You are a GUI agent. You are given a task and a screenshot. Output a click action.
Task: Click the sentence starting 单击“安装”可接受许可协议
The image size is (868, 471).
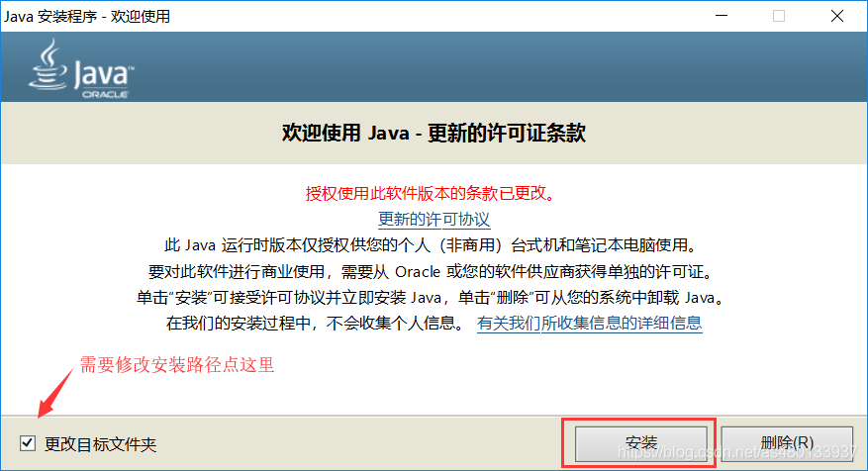[432, 298]
